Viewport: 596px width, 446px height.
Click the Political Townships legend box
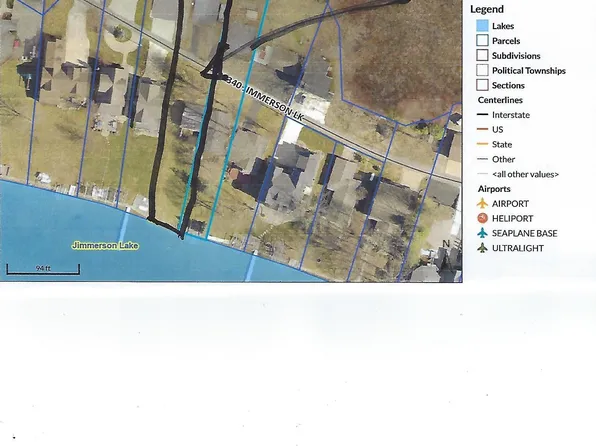point(482,70)
